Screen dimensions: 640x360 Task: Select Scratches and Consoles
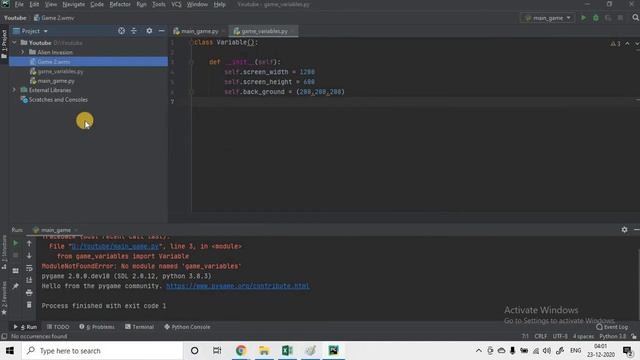58,100
